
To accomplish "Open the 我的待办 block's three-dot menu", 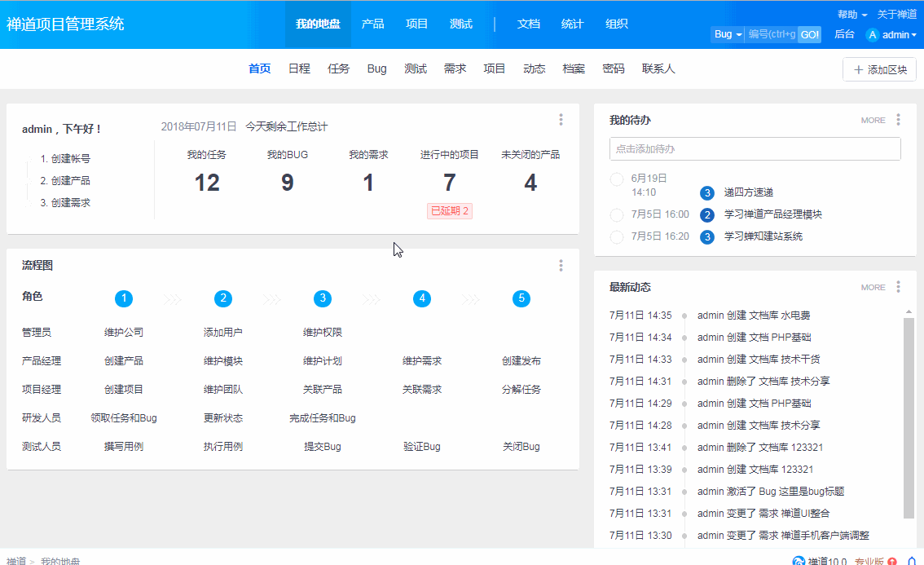I will (898, 120).
